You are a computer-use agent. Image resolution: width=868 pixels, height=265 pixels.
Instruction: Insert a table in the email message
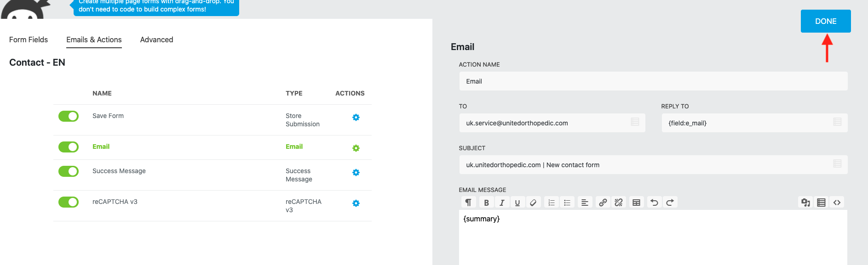point(637,203)
